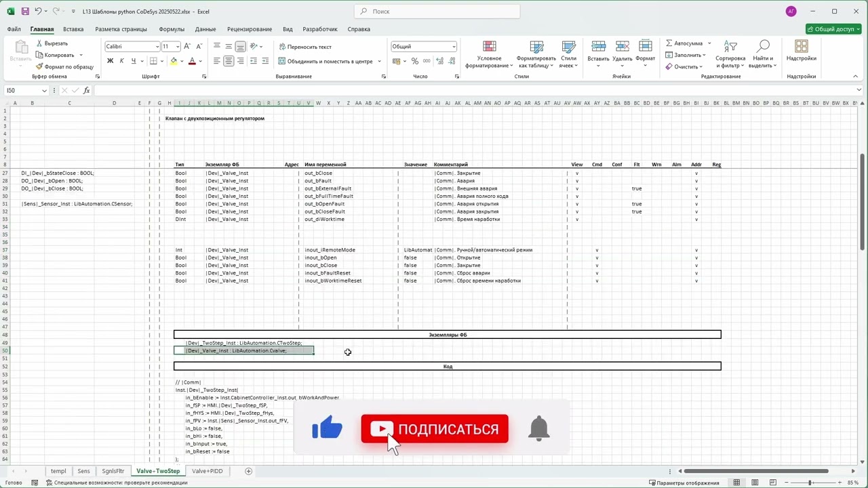868x488 pixels.
Task: Switch to Вставка ribbon tab
Action: tap(73, 29)
